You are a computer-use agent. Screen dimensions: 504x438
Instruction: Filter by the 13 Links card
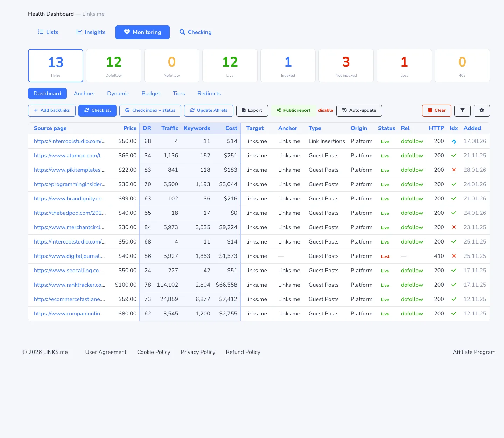pyautogui.click(x=56, y=66)
